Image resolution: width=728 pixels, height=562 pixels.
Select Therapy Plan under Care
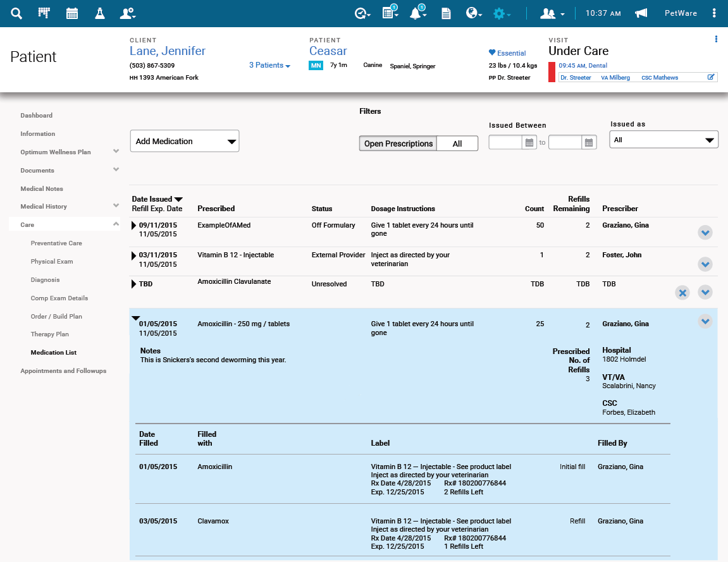50,334
